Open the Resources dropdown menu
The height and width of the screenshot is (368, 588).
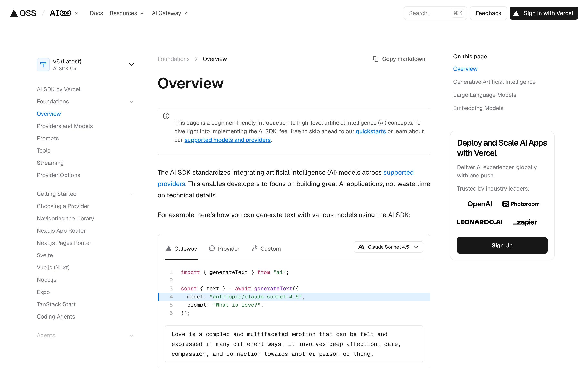point(127,13)
